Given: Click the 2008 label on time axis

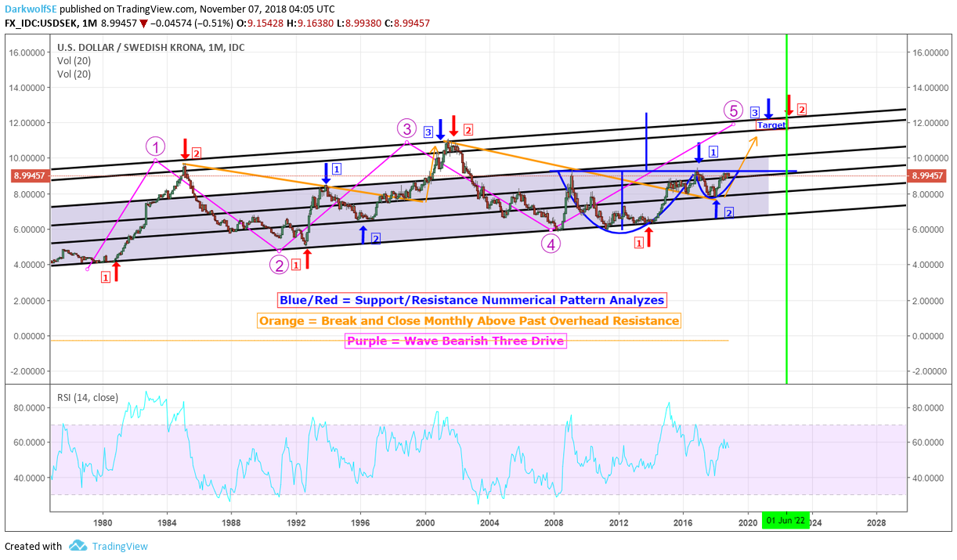Looking at the screenshot, I should 554,522.
